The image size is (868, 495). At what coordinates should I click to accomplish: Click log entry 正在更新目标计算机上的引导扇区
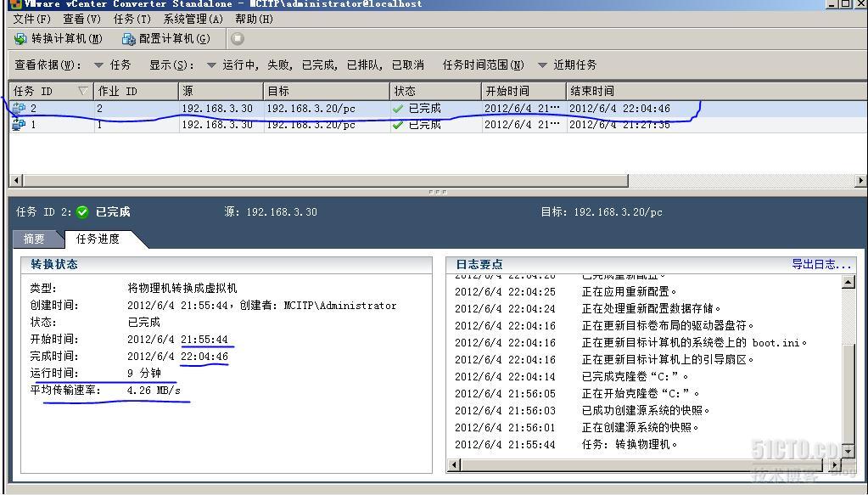668,360
